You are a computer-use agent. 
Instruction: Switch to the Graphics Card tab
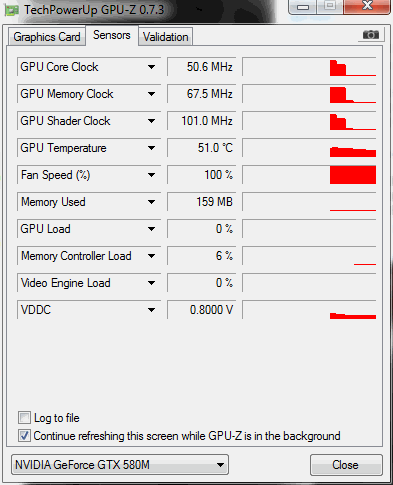click(47, 37)
